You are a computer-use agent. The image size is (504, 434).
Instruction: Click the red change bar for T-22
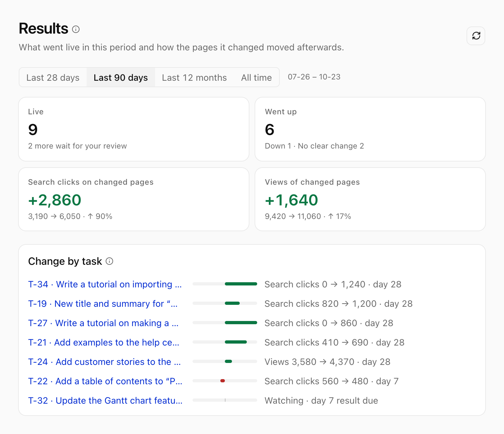pos(223,381)
